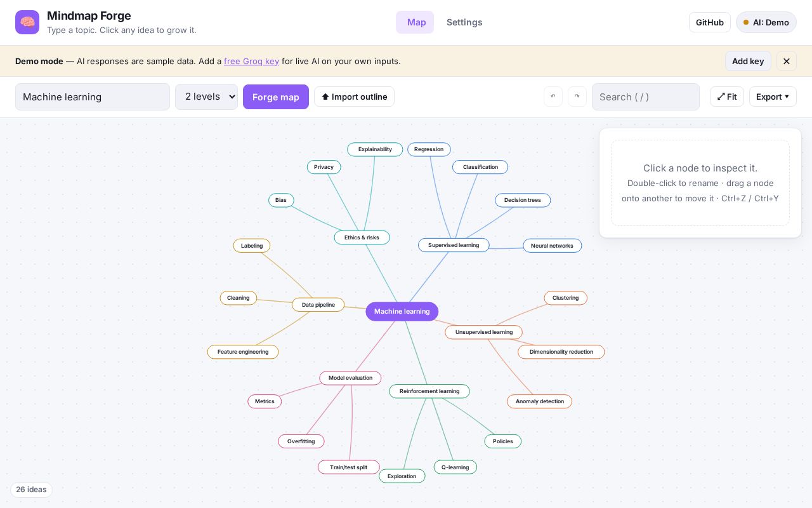
Task: Select the central Machine learning node
Action: point(402,311)
